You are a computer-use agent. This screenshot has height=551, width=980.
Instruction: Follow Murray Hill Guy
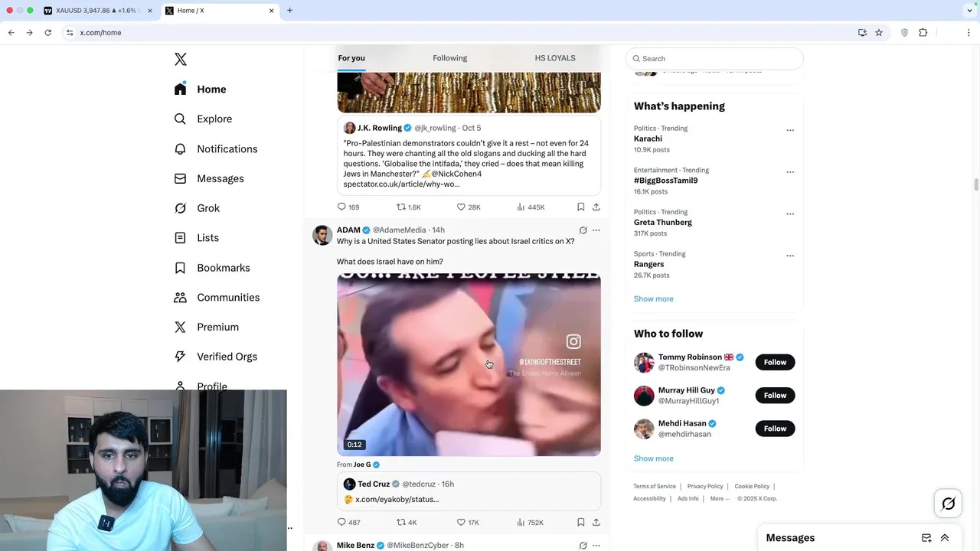pyautogui.click(x=775, y=395)
